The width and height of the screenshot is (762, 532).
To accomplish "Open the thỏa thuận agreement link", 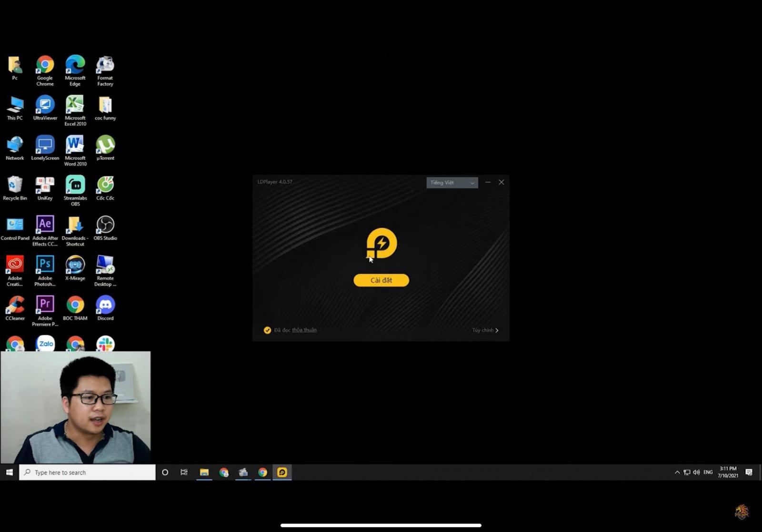I will click(x=304, y=330).
